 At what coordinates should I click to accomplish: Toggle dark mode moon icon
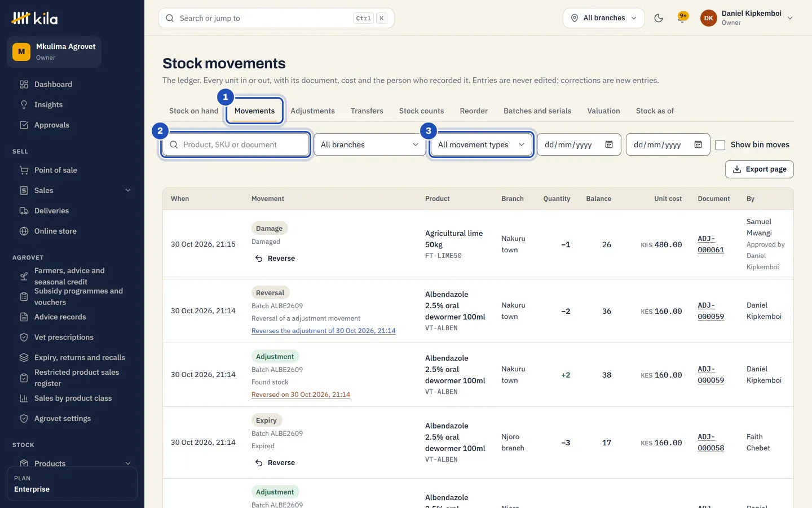click(658, 18)
